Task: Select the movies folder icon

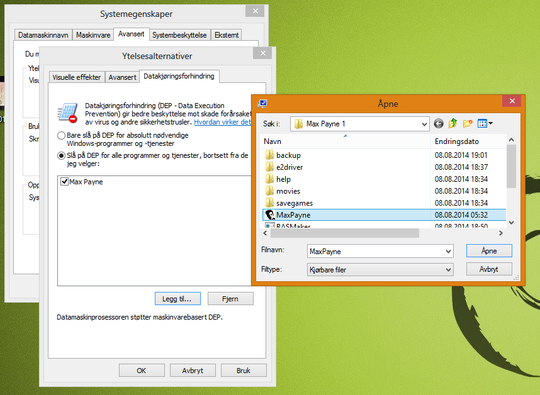Action: [x=270, y=191]
